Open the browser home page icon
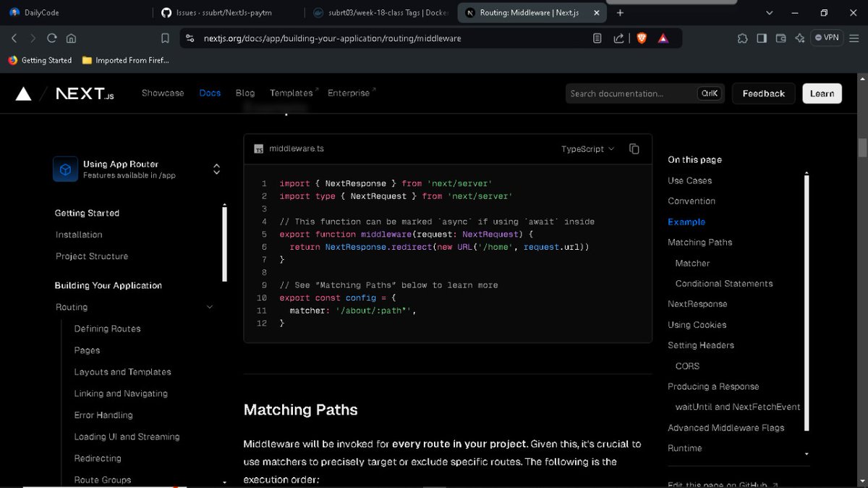Image resolution: width=868 pixels, height=488 pixels. pyautogui.click(x=71, y=38)
